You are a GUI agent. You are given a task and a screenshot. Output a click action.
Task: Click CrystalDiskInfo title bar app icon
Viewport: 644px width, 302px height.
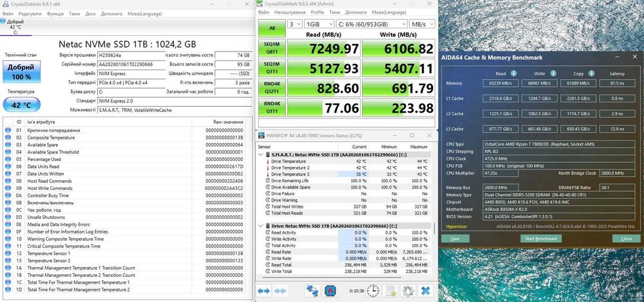pyautogui.click(x=5, y=4)
